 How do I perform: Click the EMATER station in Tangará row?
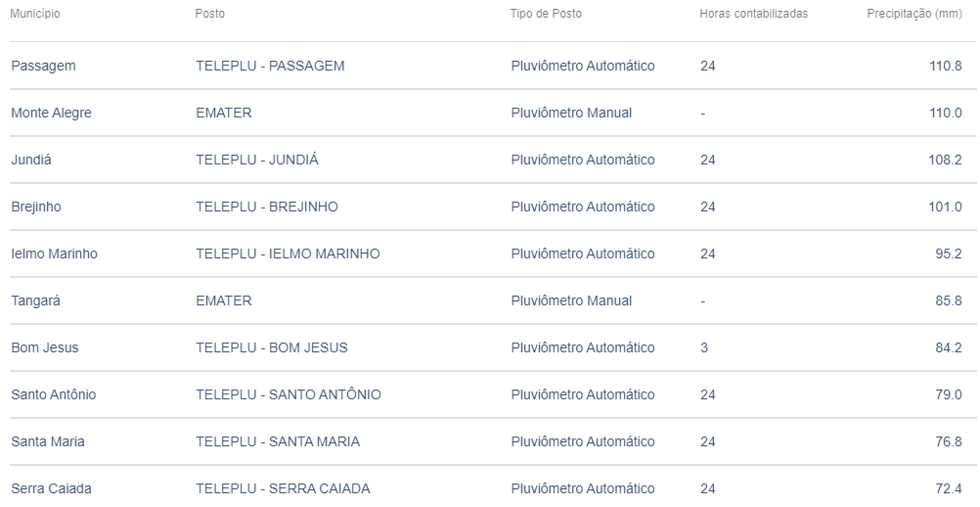(x=224, y=300)
